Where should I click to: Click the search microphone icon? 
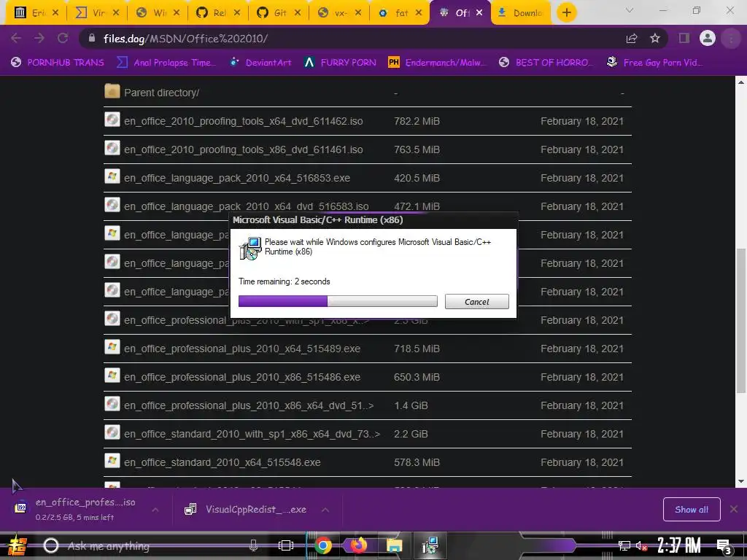pyautogui.click(x=253, y=545)
